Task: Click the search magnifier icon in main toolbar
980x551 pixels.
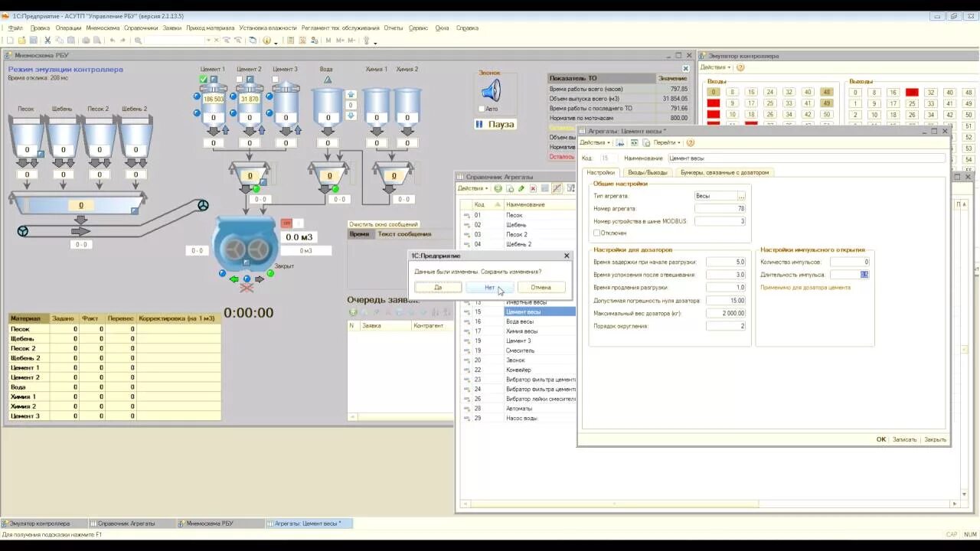Action: point(138,41)
